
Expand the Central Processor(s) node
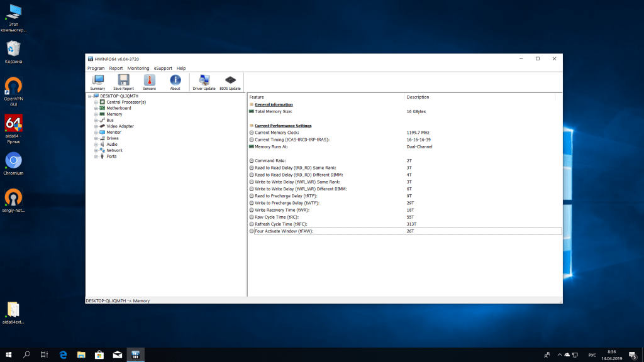(x=96, y=102)
